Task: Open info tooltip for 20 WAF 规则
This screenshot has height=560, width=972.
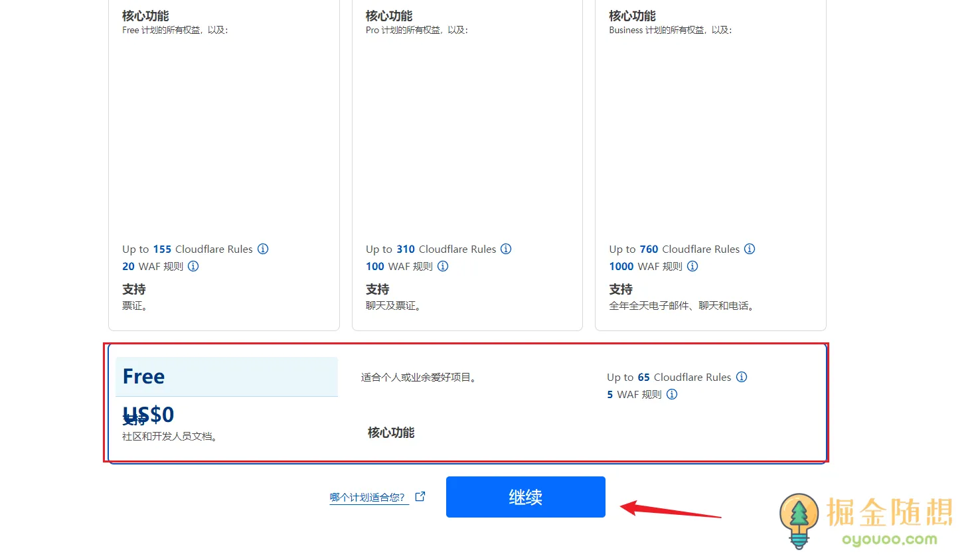Action: pyautogui.click(x=193, y=266)
